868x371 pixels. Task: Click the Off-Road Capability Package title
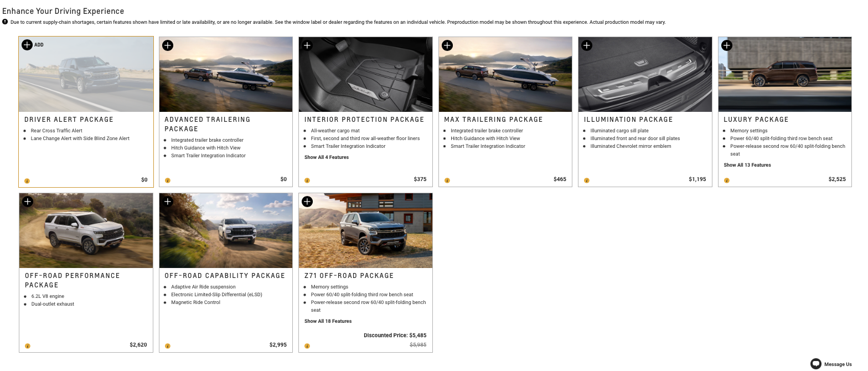point(225,276)
